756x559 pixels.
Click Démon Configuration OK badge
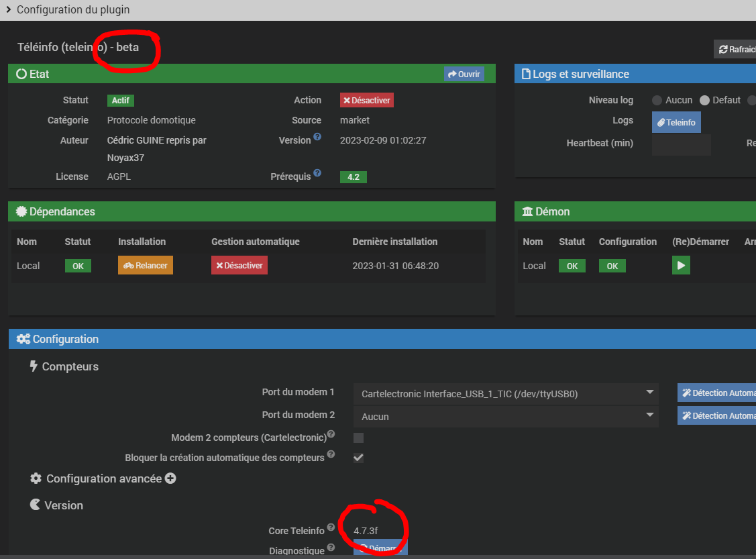tap(612, 266)
